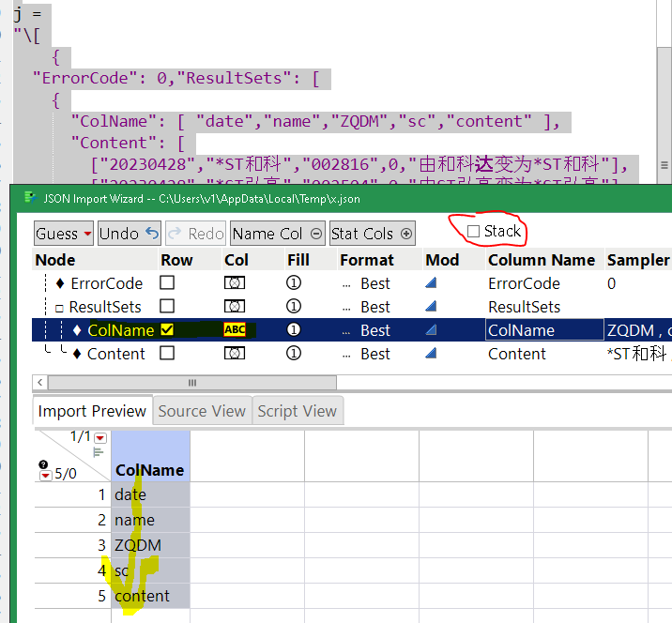This screenshot has height=623, width=672.
Task: Click the horizontal scrollbar thumb of node table
Action: (x=192, y=382)
